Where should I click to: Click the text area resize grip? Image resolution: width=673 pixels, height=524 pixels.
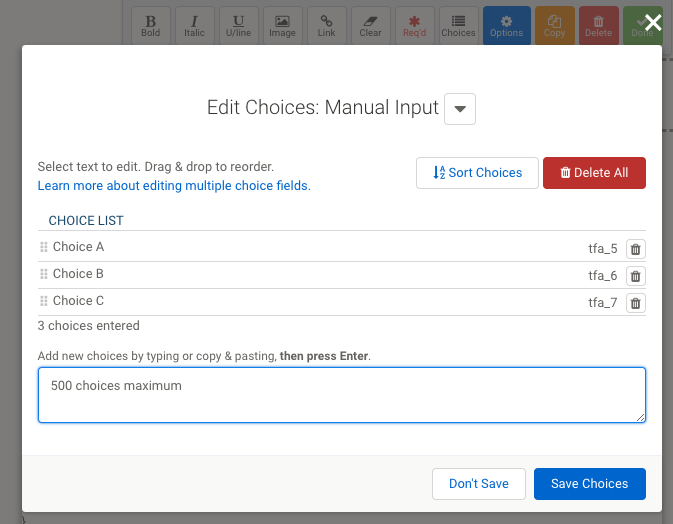pos(640,418)
